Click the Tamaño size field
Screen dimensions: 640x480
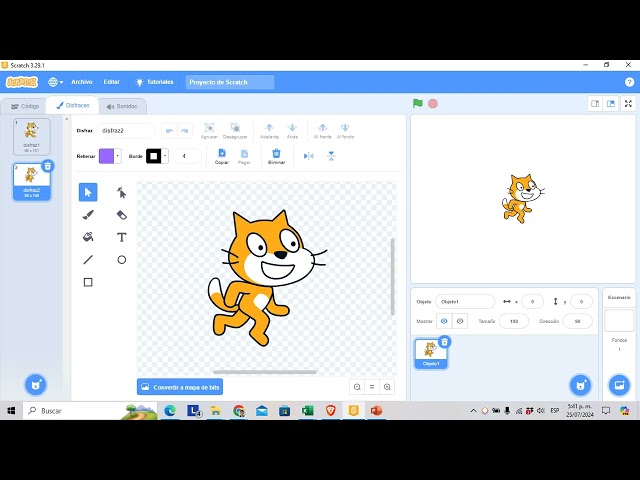coord(513,321)
